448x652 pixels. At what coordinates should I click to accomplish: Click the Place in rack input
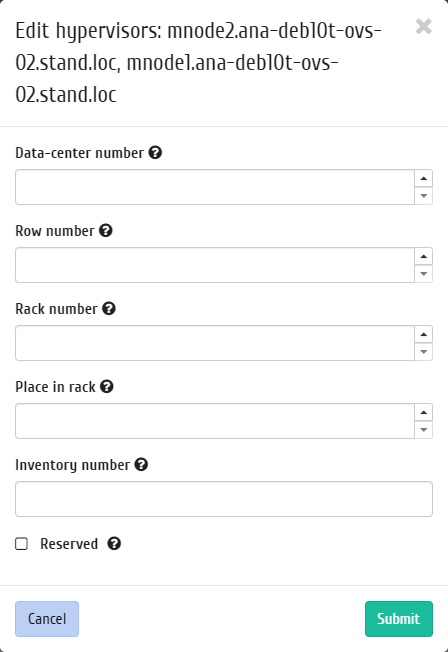pos(215,421)
